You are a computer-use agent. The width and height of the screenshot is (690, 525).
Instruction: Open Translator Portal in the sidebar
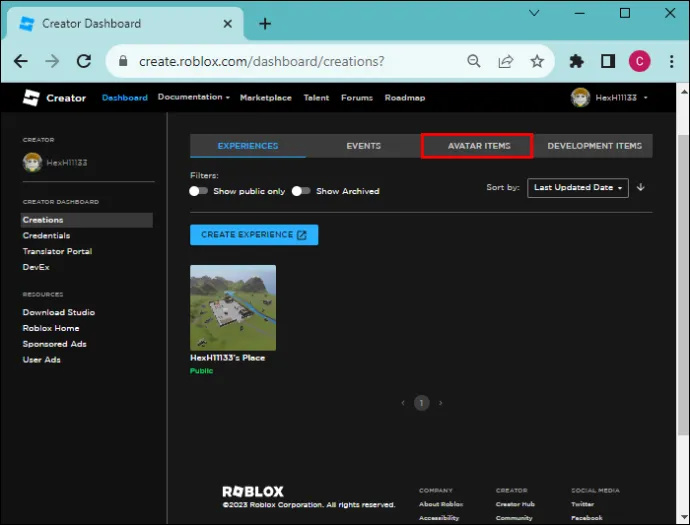(x=57, y=251)
